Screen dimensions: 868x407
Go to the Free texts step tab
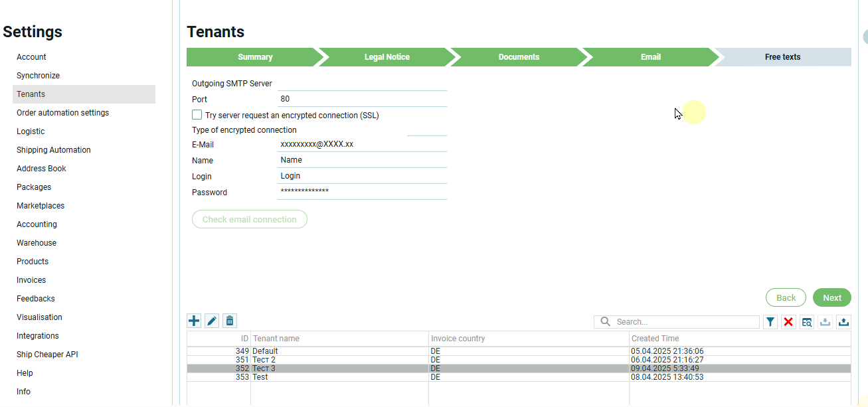click(x=782, y=57)
